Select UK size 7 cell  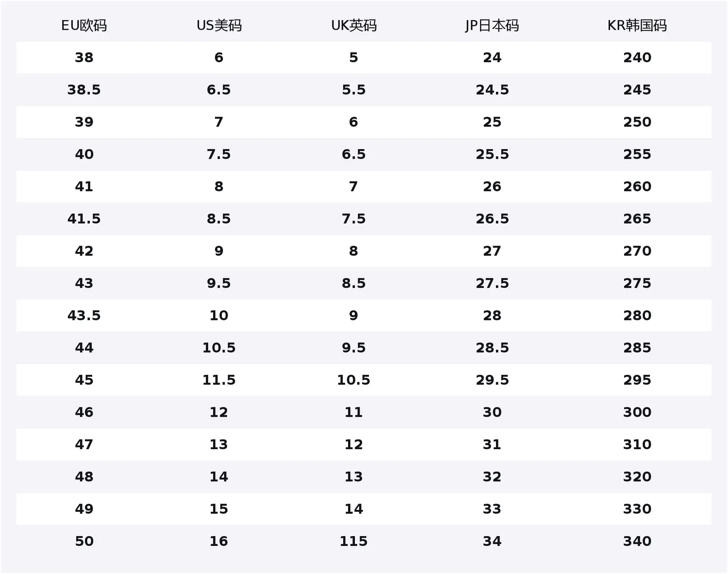pos(354,186)
